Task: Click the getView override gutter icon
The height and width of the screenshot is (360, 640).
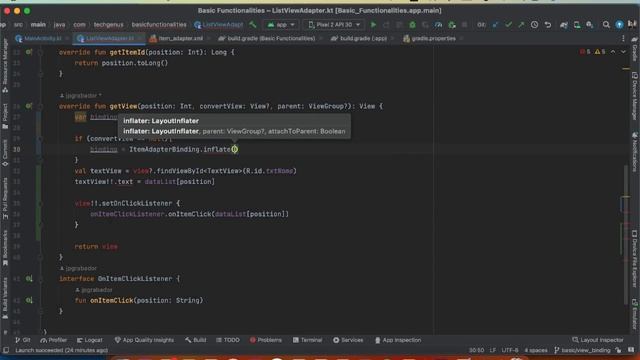Action: coord(29,106)
